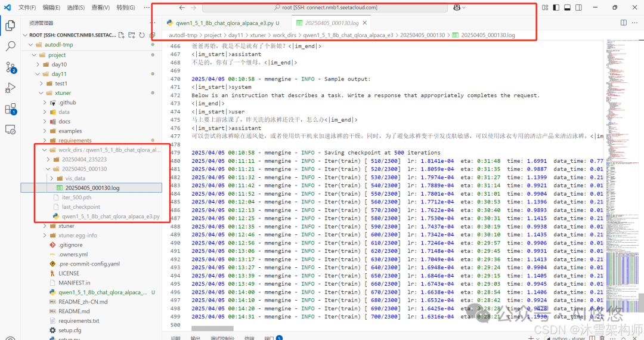644x340 pixels.
Task: Open the 文件(F) menu
Action: pos(27,8)
